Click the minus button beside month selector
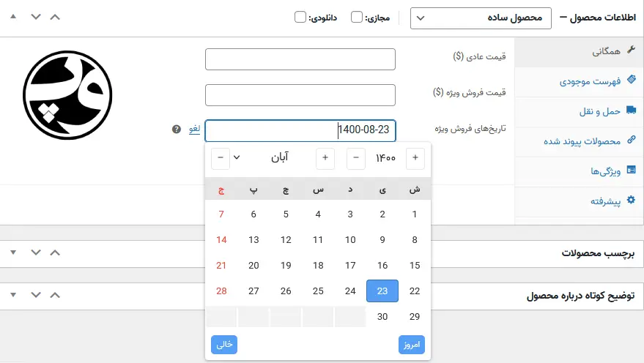This screenshot has width=644, height=363. click(220, 157)
